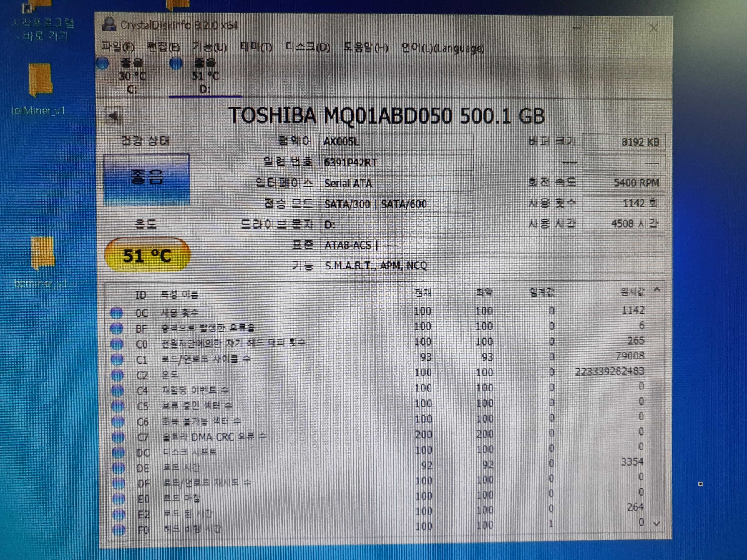Click the status dot of row C0
This screenshot has width=747, height=560.
pyautogui.click(x=117, y=344)
